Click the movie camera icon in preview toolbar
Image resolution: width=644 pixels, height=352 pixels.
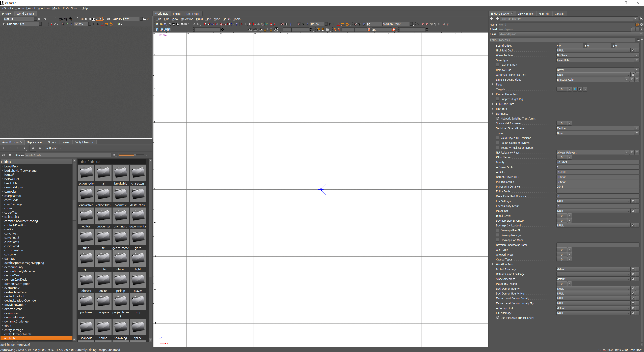(71, 19)
